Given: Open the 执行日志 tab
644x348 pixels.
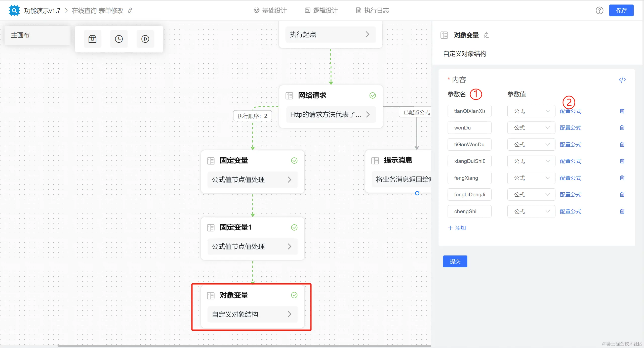Looking at the screenshot, I should [373, 11].
